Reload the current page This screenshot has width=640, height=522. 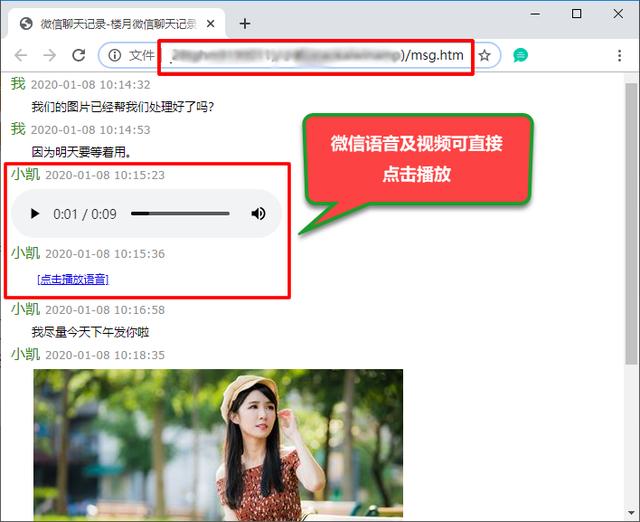click(79, 56)
